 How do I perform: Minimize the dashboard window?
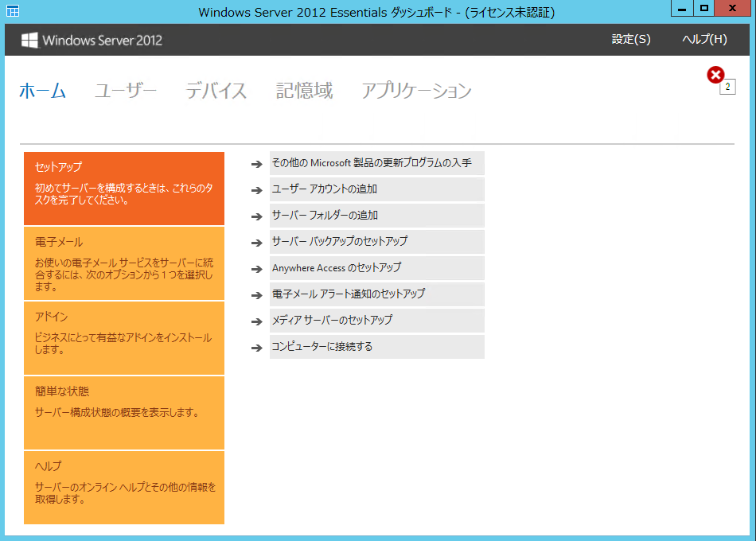682,8
